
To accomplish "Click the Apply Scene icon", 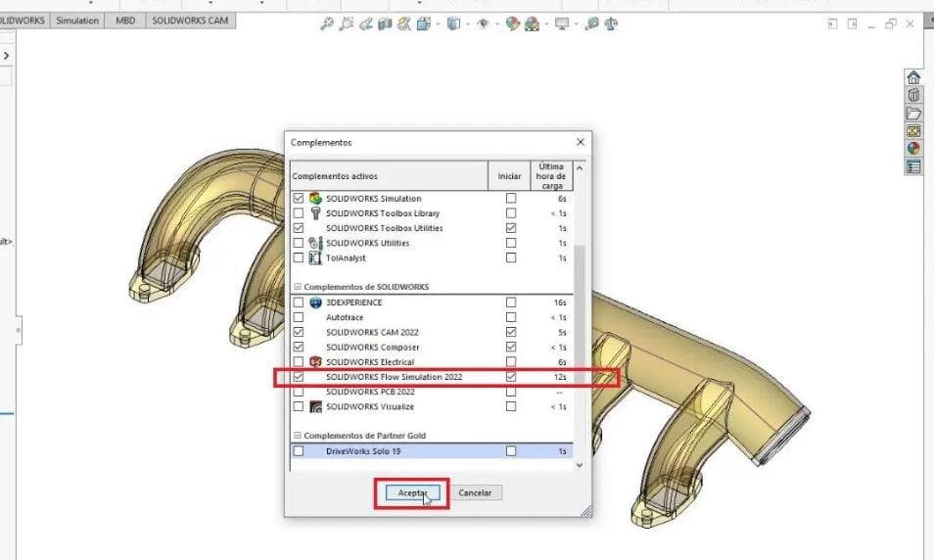I will tap(532, 23).
